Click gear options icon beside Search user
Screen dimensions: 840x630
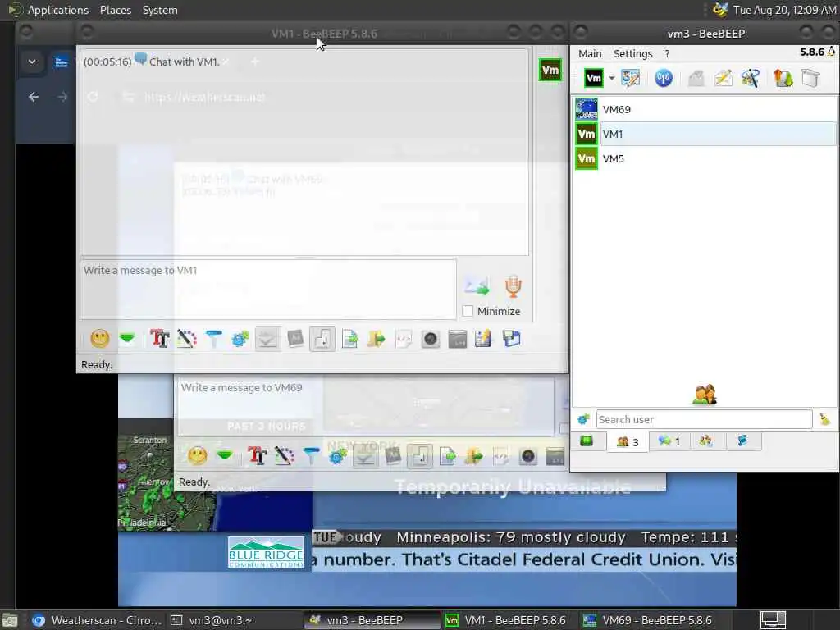pyautogui.click(x=583, y=419)
